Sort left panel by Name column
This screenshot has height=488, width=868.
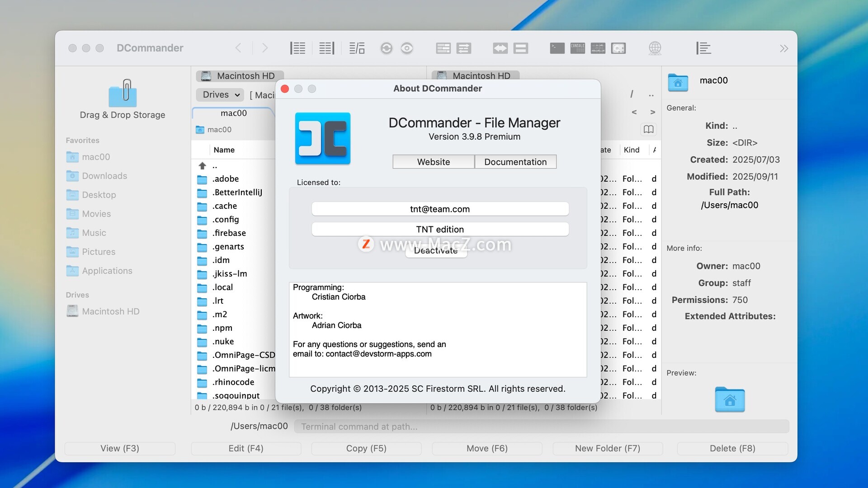(x=224, y=150)
